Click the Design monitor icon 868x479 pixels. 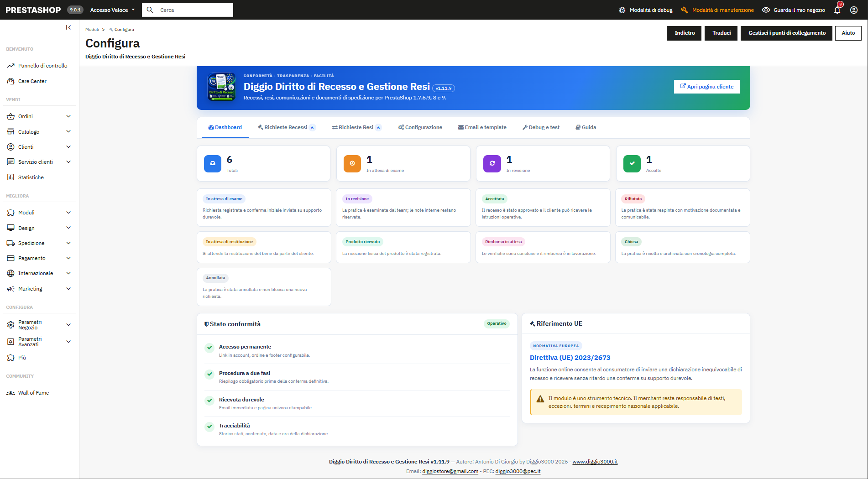[x=10, y=228]
